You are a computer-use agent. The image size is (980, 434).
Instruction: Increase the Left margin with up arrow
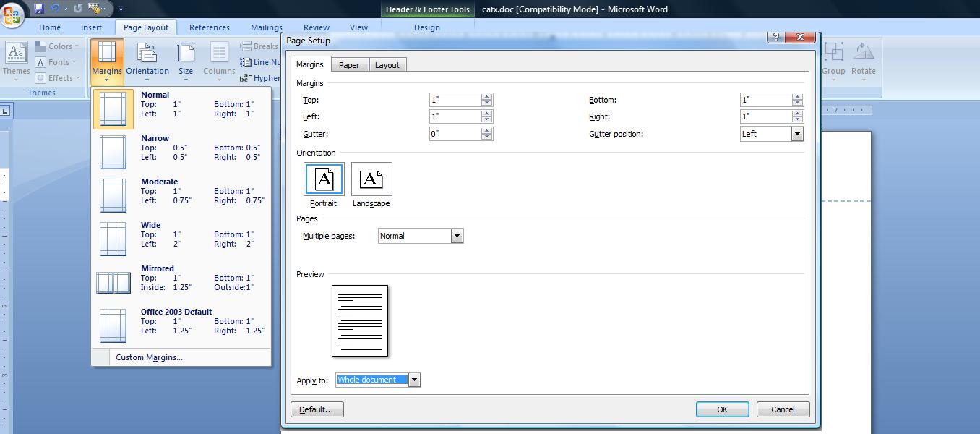487,114
